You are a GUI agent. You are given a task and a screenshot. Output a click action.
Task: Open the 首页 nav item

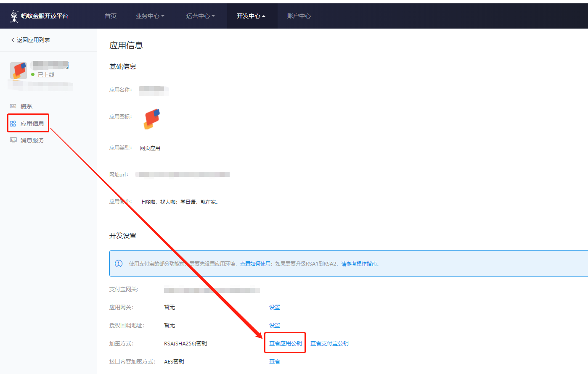(111, 16)
